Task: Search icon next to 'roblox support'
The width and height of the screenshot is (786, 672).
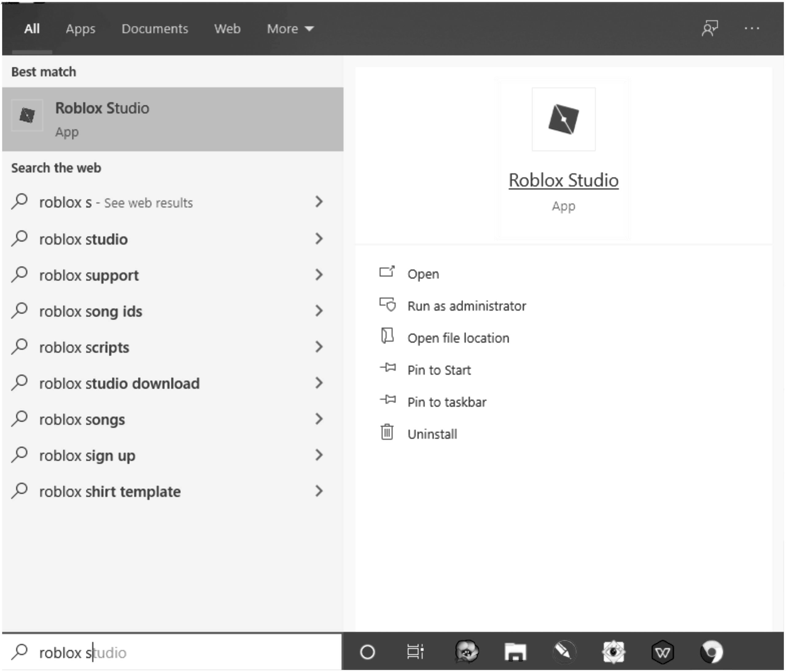Action: tap(19, 274)
